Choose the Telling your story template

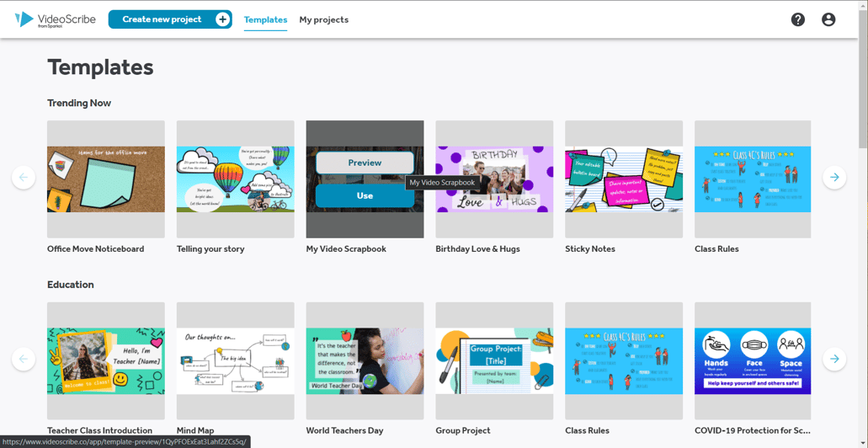point(235,179)
